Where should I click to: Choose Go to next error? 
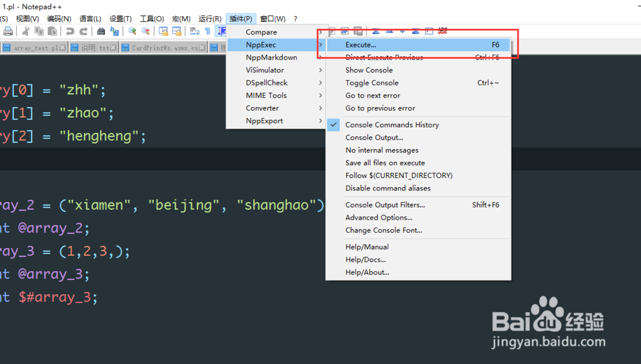[418, 95]
